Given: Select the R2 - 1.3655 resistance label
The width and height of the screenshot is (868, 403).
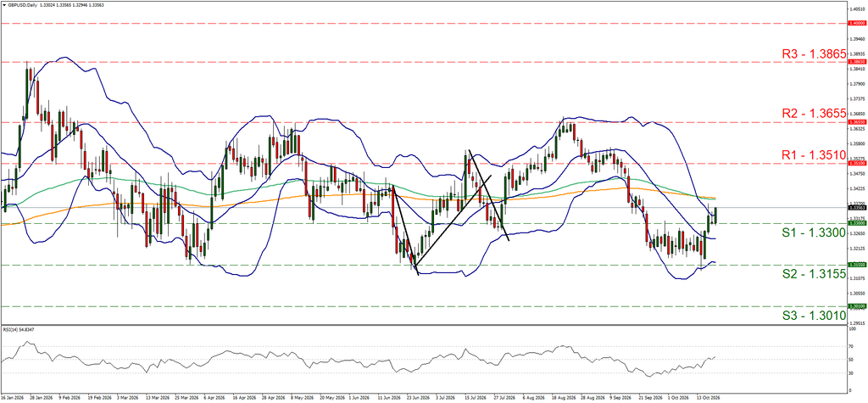Looking at the screenshot, I should pyautogui.click(x=814, y=114).
